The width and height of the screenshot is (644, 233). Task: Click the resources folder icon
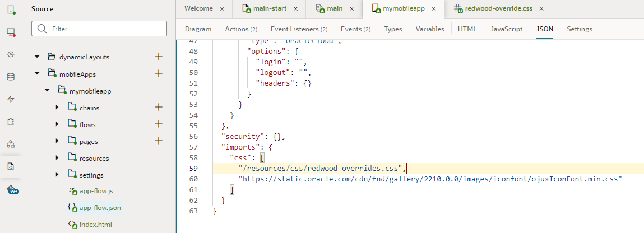pyautogui.click(x=72, y=158)
